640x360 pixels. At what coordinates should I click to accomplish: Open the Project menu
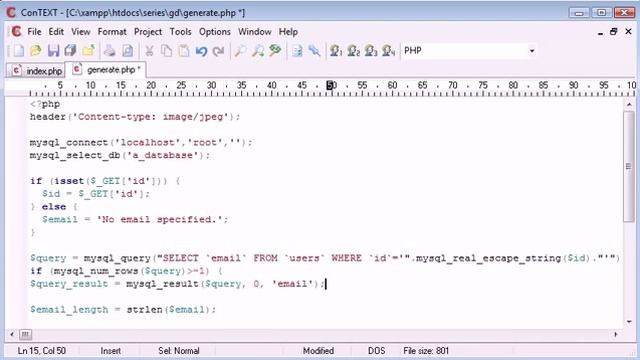(x=148, y=31)
